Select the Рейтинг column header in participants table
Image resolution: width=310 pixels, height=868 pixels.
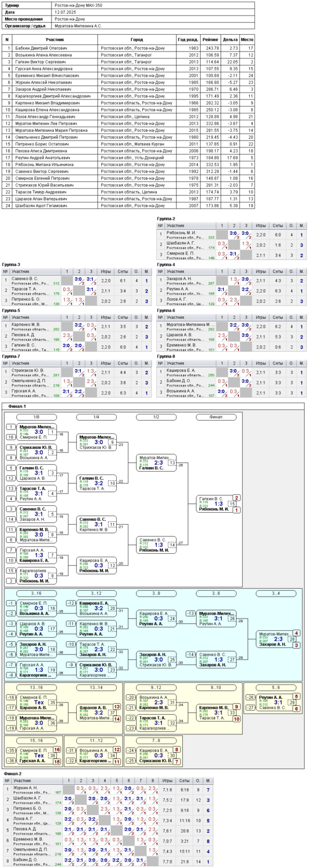click(211, 39)
